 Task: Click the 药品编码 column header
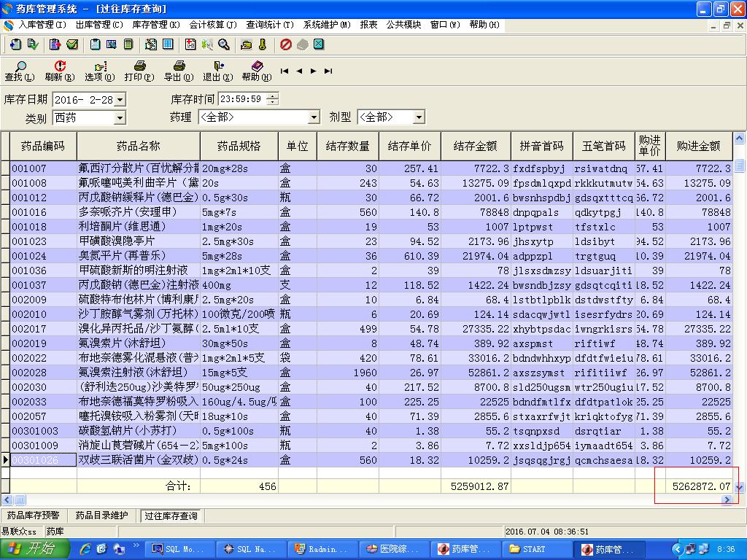(x=43, y=146)
